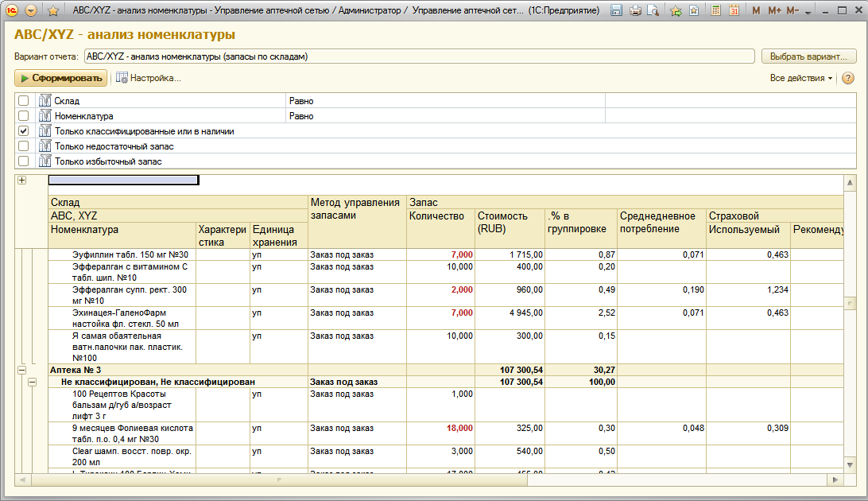Add to favorites with star-arrow icon
This screenshot has height=501, width=868.
tap(676, 10)
